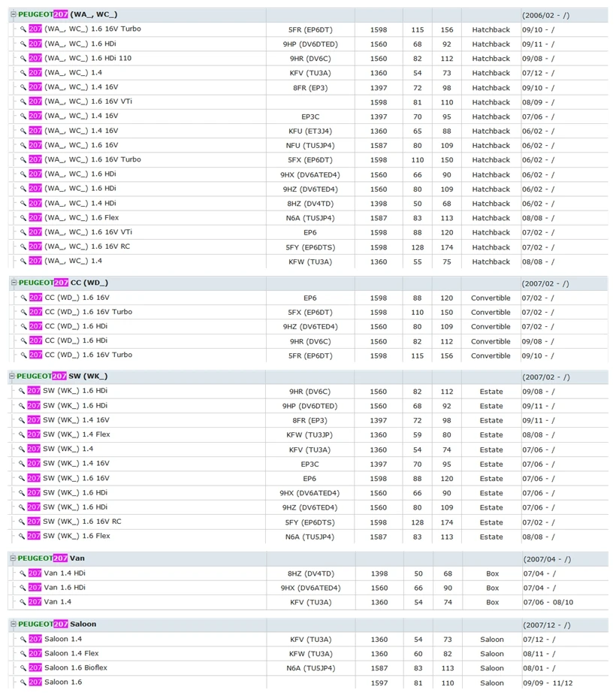Open CC 1.6 16V Turbo link in 5FR row
The width and height of the screenshot is (616, 696).
(x=80, y=355)
